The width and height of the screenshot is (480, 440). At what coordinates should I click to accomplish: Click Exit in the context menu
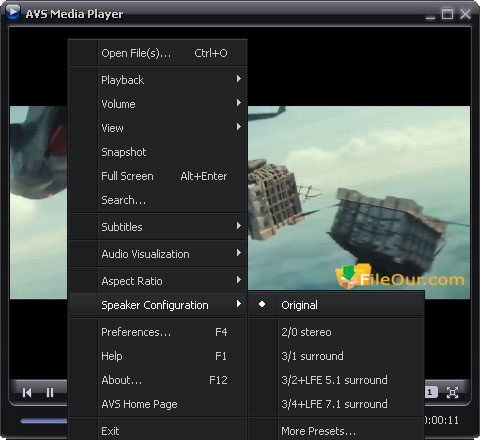coord(158,431)
